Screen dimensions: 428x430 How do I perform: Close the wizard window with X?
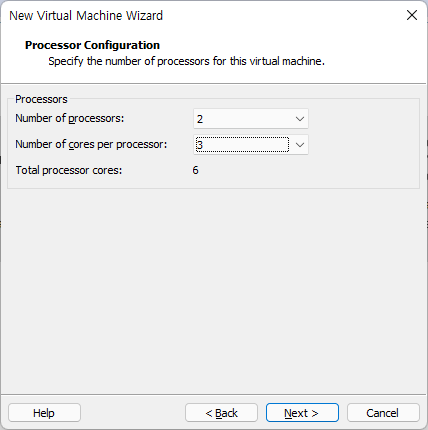coord(412,15)
